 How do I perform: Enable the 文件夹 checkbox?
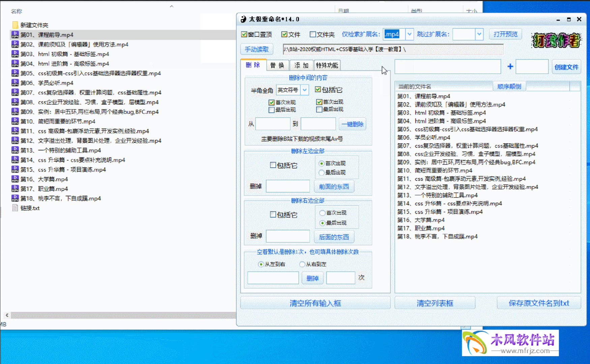tap(313, 34)
